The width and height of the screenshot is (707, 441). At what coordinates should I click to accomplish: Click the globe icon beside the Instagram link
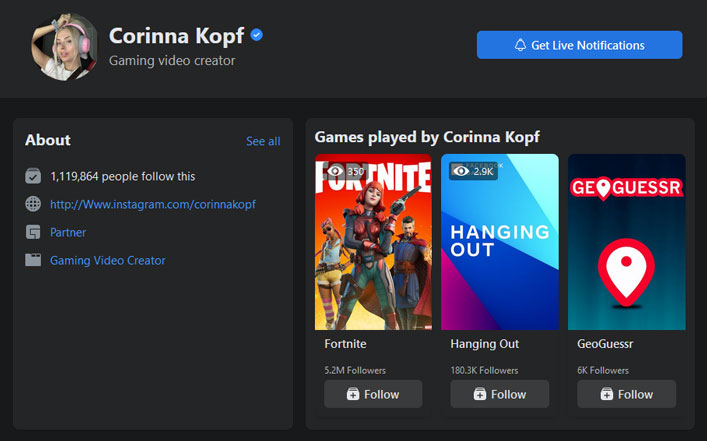point(33,204)
